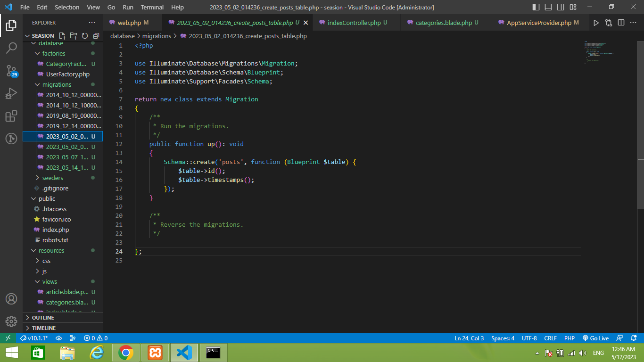Switch to indexController.php tab
This screenshot has width=644, height=362.
click(357, 23)
